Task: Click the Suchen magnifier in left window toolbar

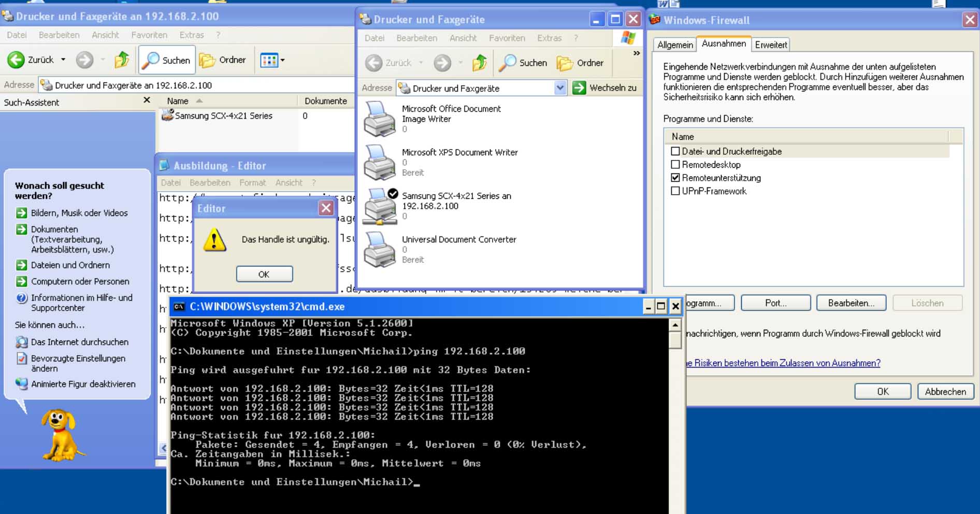Action: pyautogui.click(x=151, y=60)
